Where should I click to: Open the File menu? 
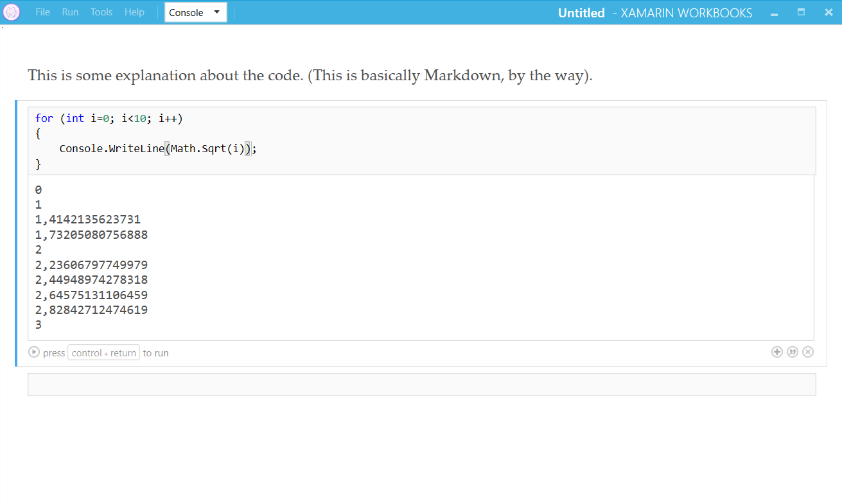42,12
